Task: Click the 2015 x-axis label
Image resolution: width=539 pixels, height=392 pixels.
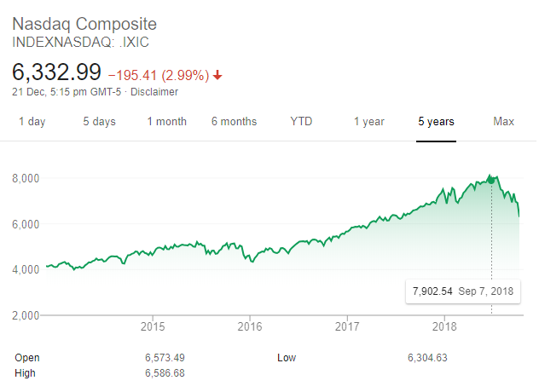Action: 153,326
